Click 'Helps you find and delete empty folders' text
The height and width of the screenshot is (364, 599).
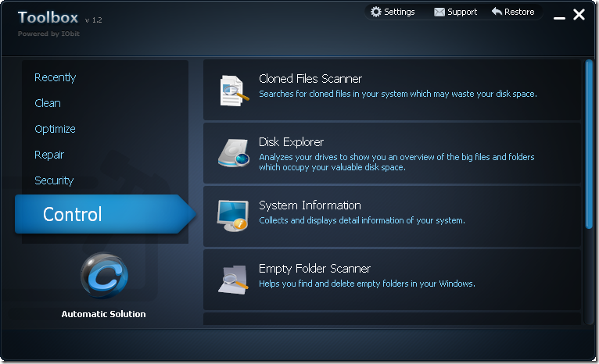367,284
